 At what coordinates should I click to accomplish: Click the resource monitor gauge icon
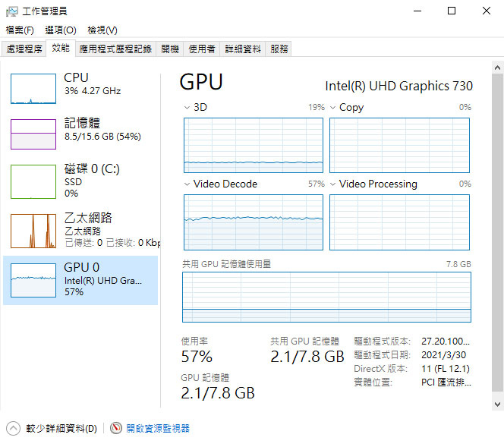tap(116, 428)
